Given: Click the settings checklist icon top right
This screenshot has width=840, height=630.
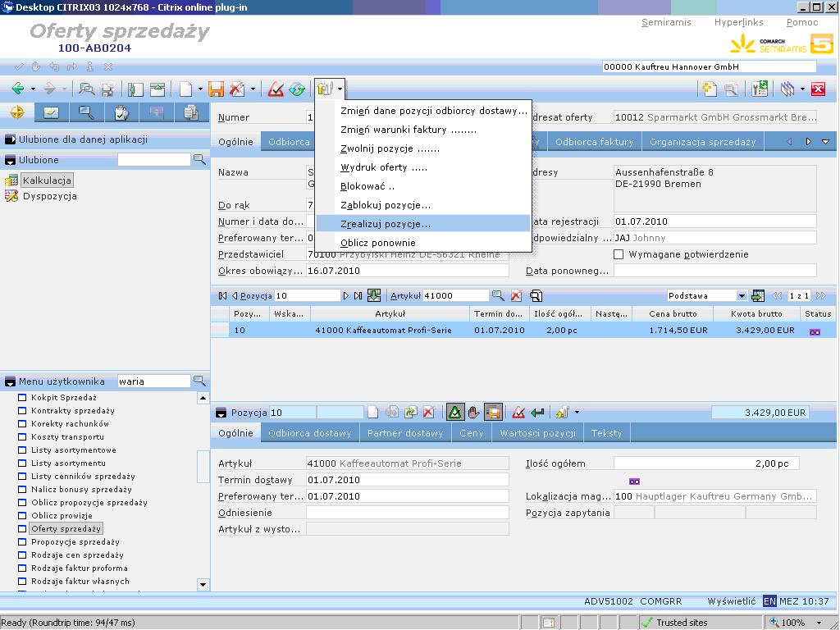Looking at the screenshot, I should tap(759, 89).
